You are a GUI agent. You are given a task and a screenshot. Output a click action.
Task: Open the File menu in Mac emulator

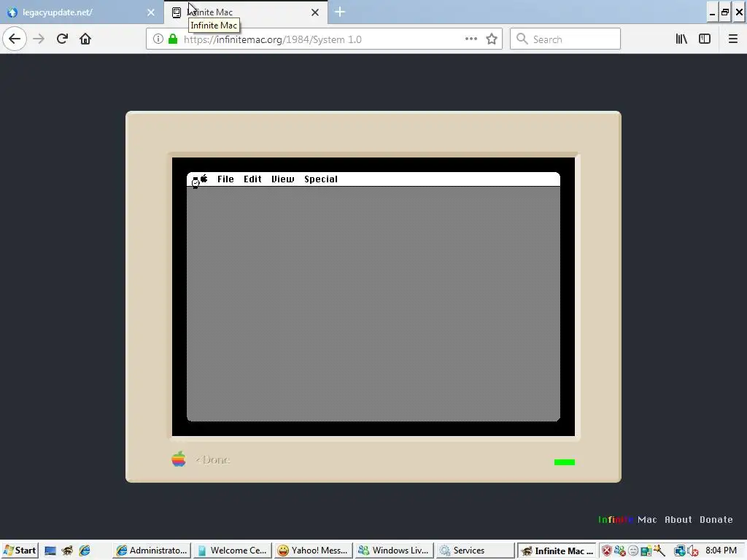point(225,179)
